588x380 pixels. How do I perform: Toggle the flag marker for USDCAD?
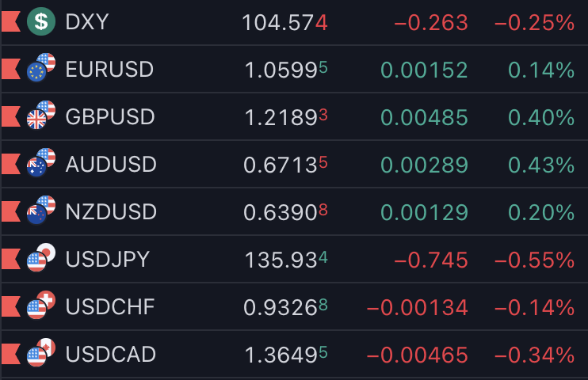click(x=10, y=354)
